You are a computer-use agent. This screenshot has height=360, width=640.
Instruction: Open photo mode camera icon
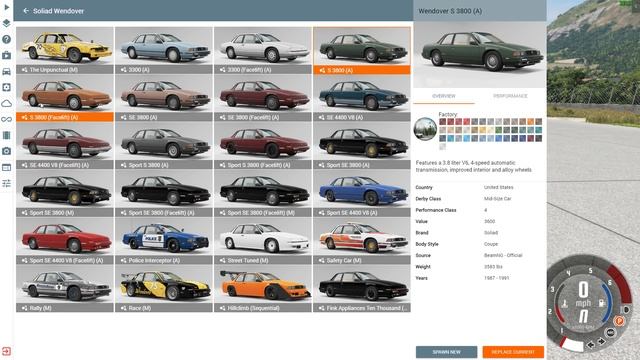coord(7,151)
